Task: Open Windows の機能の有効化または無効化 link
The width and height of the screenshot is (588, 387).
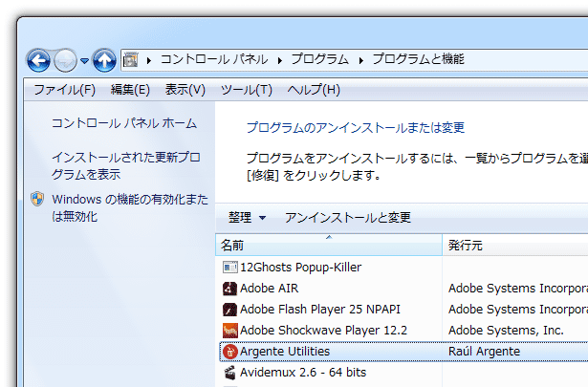Action: 130,207
